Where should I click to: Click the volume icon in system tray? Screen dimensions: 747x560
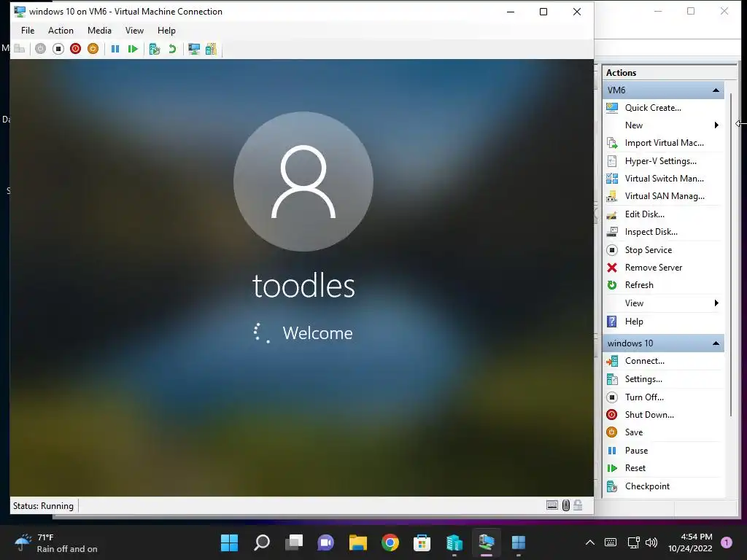(x=651, y=542)
